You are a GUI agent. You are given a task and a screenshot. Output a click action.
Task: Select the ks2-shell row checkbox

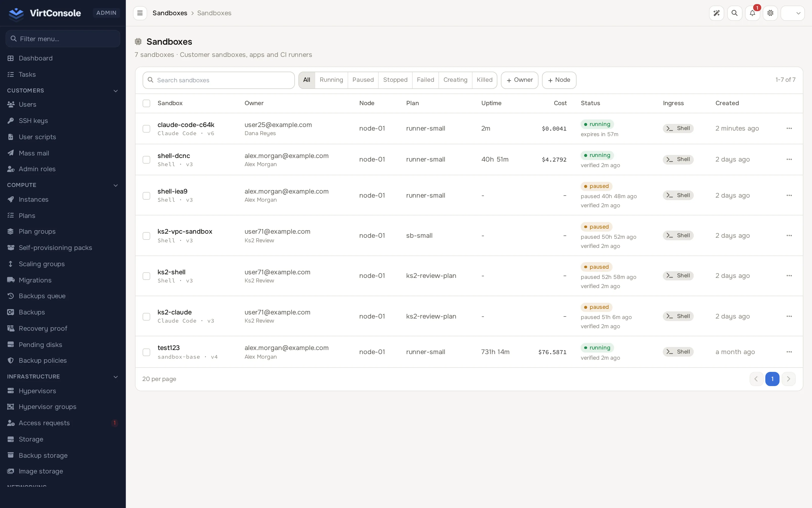(x=146, y=276)
